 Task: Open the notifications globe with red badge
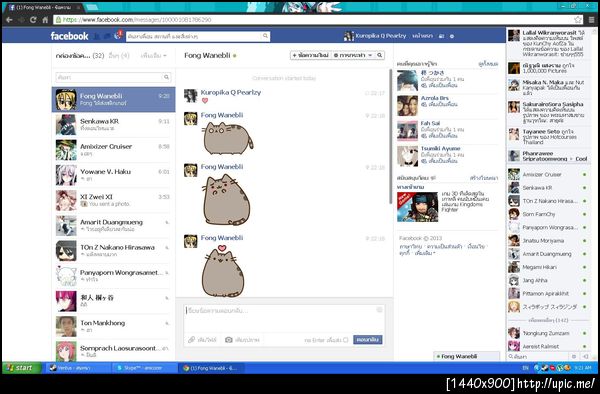coord(118,35)
